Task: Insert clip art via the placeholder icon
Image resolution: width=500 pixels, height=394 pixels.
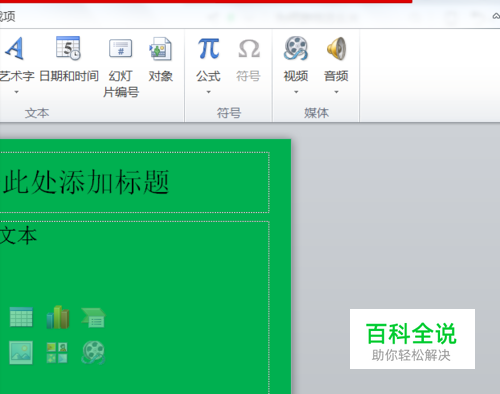Action: tap(57, 353)
